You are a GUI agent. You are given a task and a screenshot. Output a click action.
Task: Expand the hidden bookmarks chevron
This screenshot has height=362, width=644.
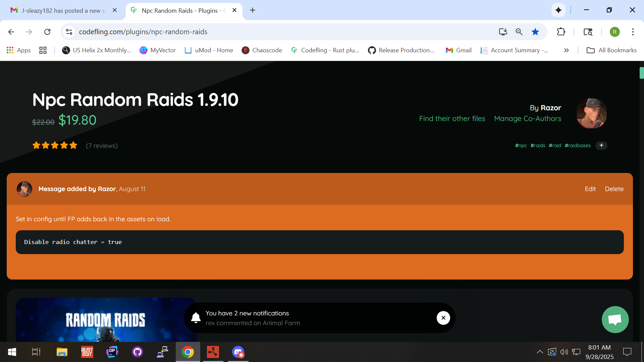pyautogui.click(x=566, y=50)
